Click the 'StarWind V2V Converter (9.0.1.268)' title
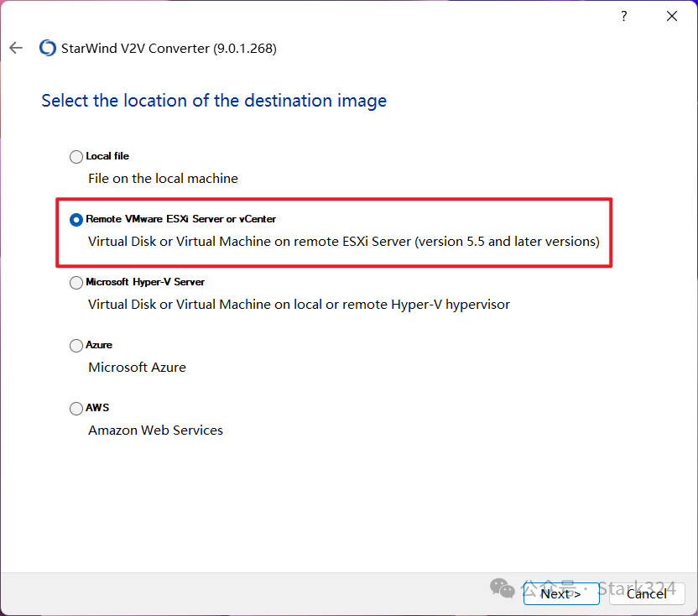The height and width of the screenshot is (616, 698). pyautogui.click(x=169, y=49)
